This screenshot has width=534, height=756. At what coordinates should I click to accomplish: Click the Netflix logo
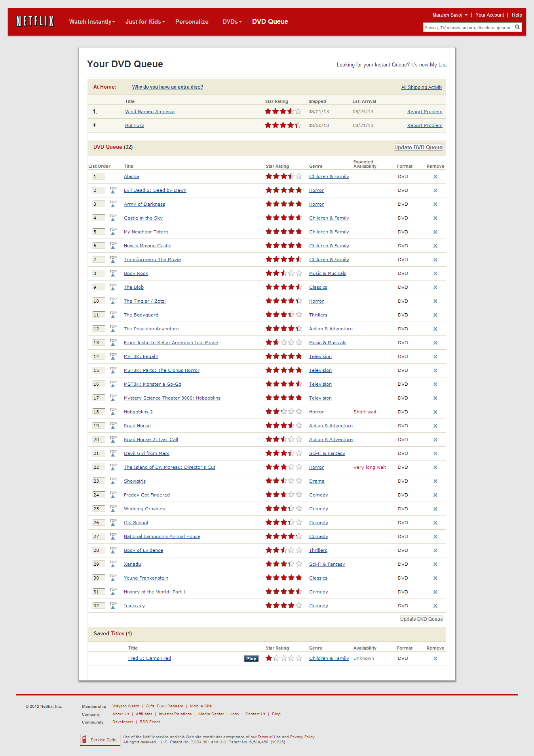pos(35,21)
